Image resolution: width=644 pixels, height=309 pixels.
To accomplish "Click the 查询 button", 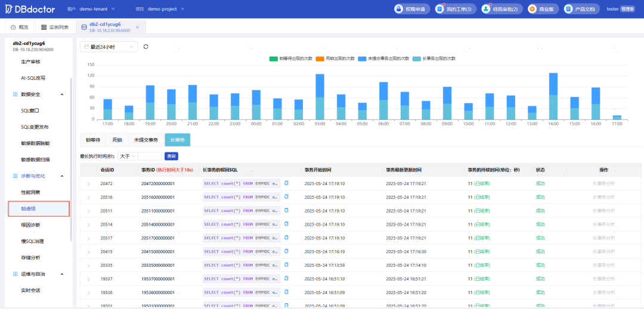I will tap(171, 156).
